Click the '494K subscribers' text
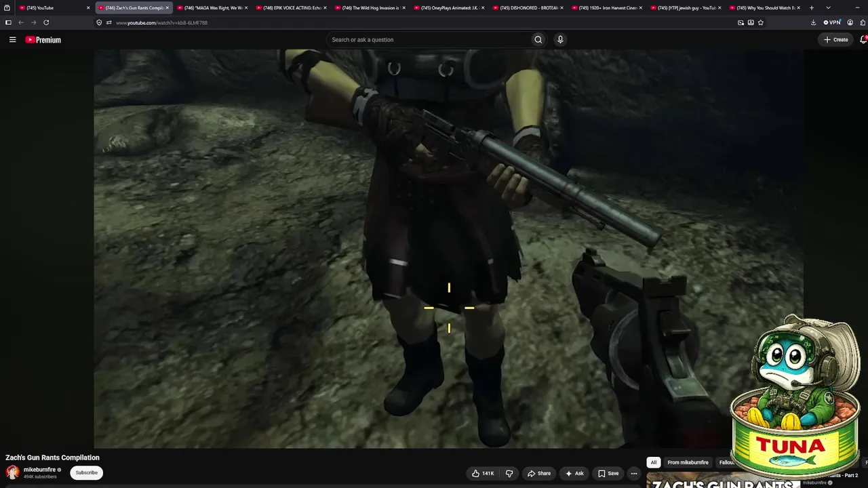The image size is (868, 488). (40, 476)
